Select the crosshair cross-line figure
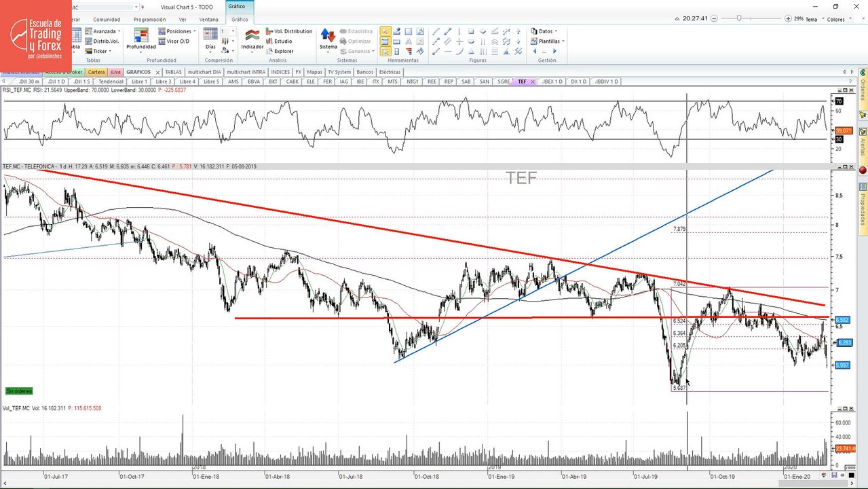 pos(459,41)
